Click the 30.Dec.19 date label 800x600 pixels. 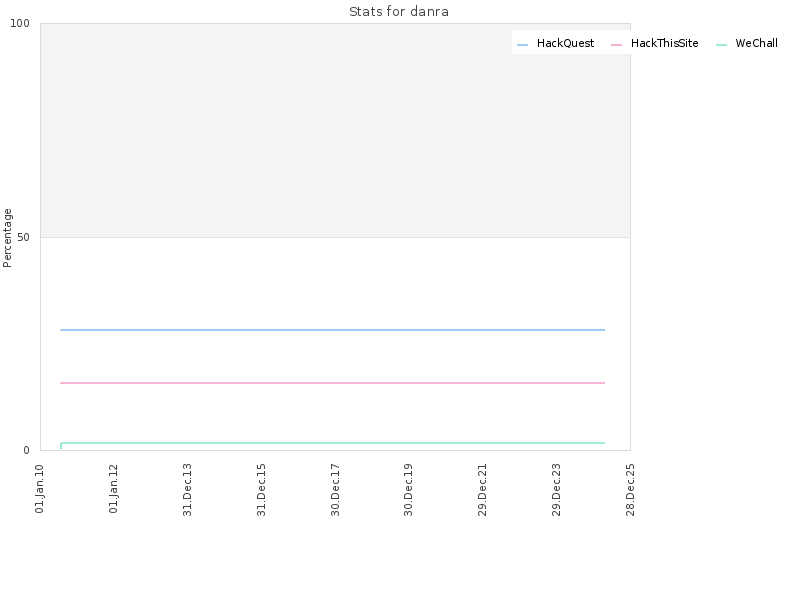pyautogui.click(x=408, y=490)
